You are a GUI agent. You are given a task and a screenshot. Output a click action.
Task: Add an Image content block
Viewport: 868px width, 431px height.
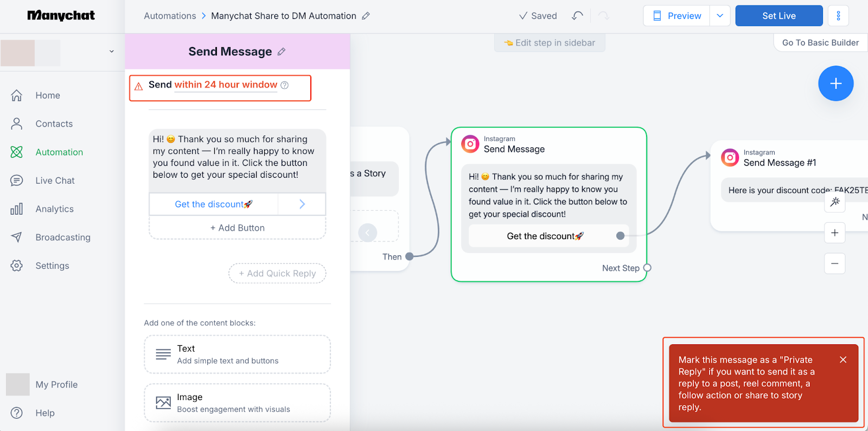237,403
